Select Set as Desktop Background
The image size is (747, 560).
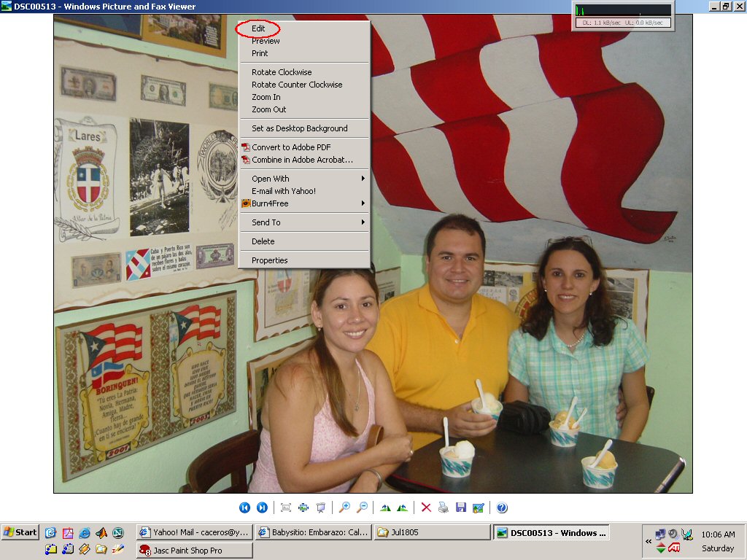[x=299, y=128]
